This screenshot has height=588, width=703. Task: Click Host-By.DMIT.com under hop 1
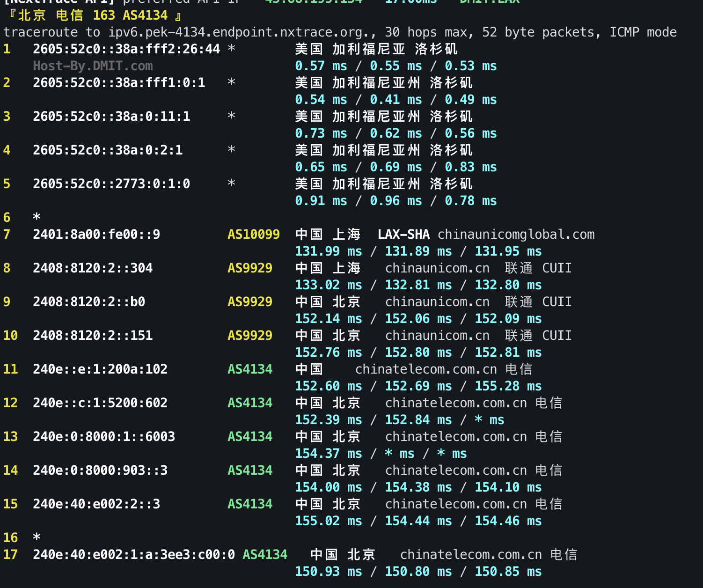[92, 66]
